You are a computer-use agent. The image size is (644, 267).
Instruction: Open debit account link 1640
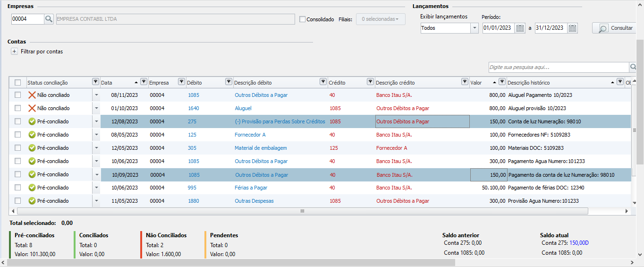point(194,108)
